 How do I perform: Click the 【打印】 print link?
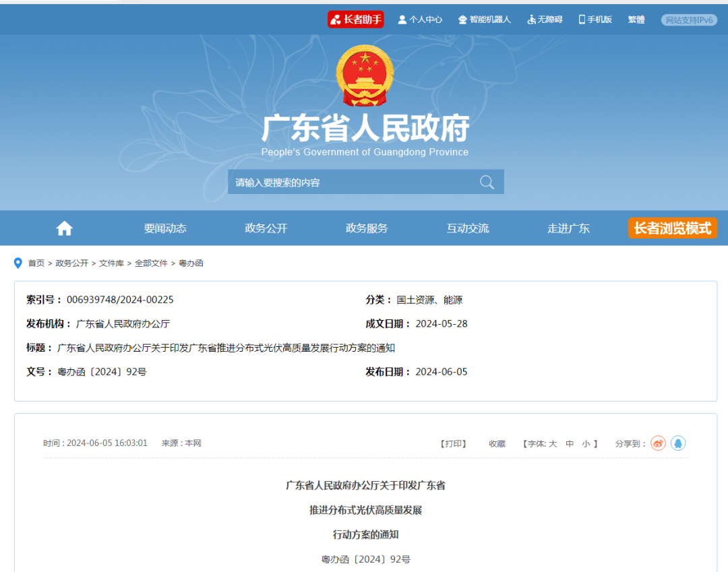pos(453,443)
